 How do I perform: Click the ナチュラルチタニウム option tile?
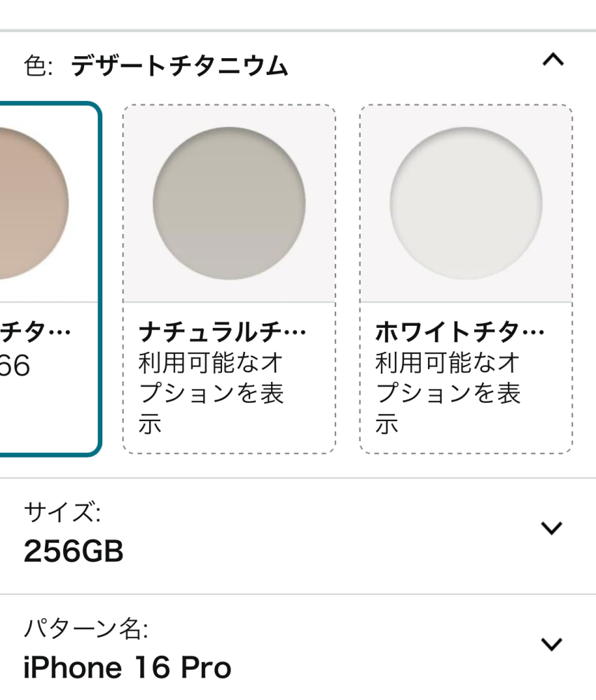click(228, 280)
